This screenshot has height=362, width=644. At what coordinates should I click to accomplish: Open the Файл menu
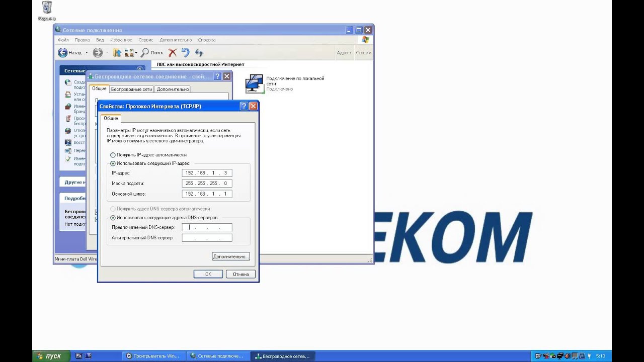63,40
